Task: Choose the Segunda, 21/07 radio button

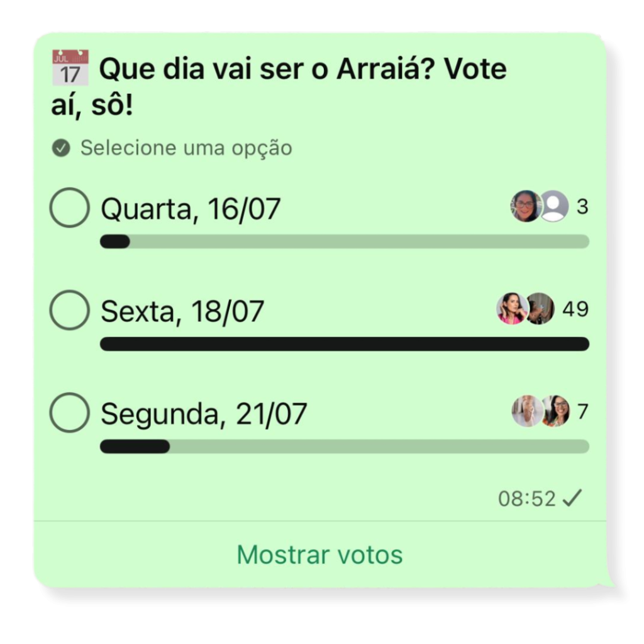Action: tap(69, 413)
